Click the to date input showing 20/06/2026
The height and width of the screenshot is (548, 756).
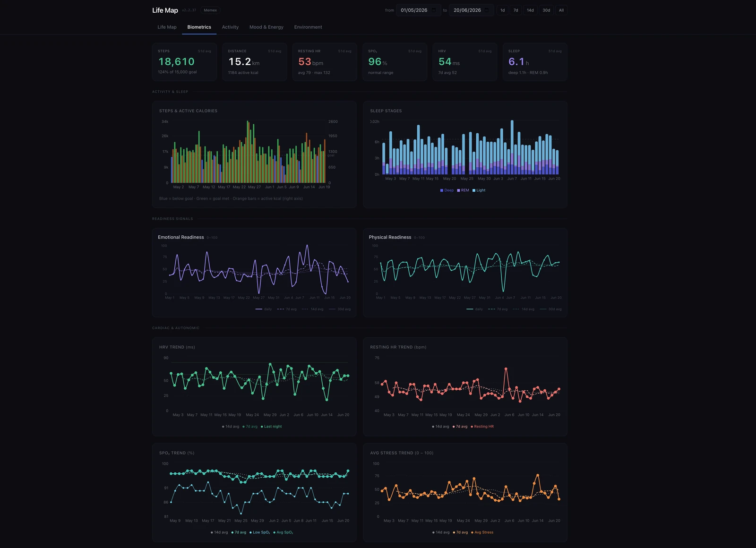472,10
